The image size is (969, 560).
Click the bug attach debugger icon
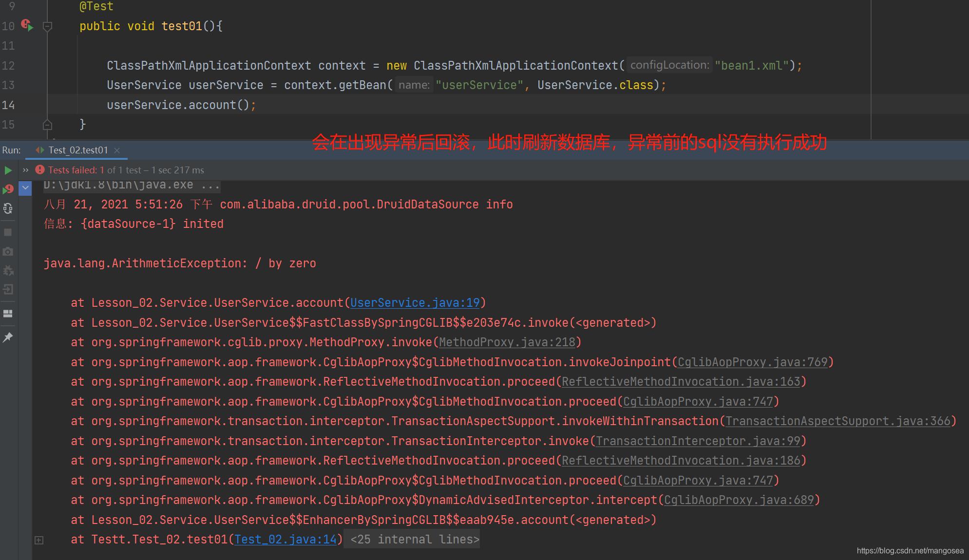click(8, 271)
